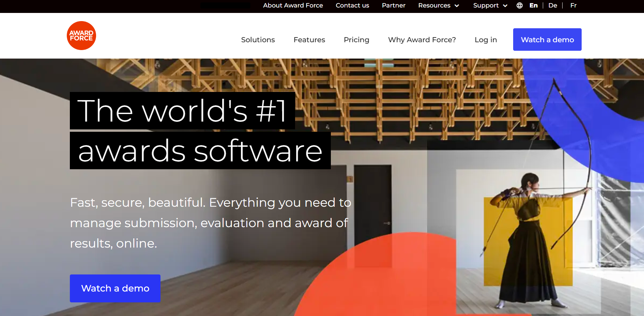
Task: Select Why Award Force? in navigation
Action: tap(421, 40)
